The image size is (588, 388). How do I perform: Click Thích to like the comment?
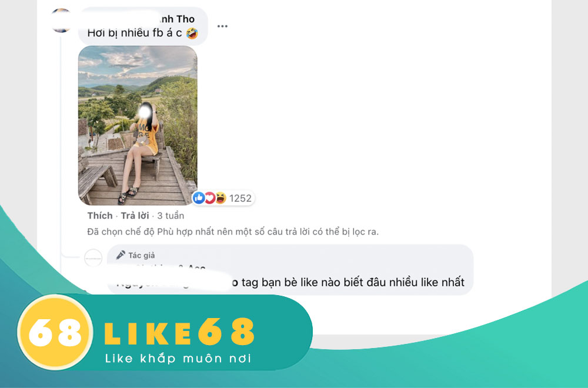(x=100, y=216)
